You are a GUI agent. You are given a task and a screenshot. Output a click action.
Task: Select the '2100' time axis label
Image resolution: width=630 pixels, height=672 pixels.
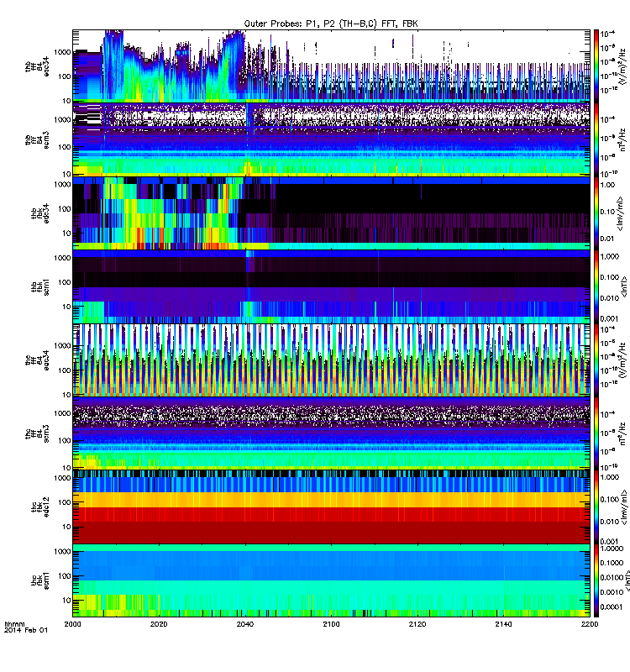pos(331,624)
